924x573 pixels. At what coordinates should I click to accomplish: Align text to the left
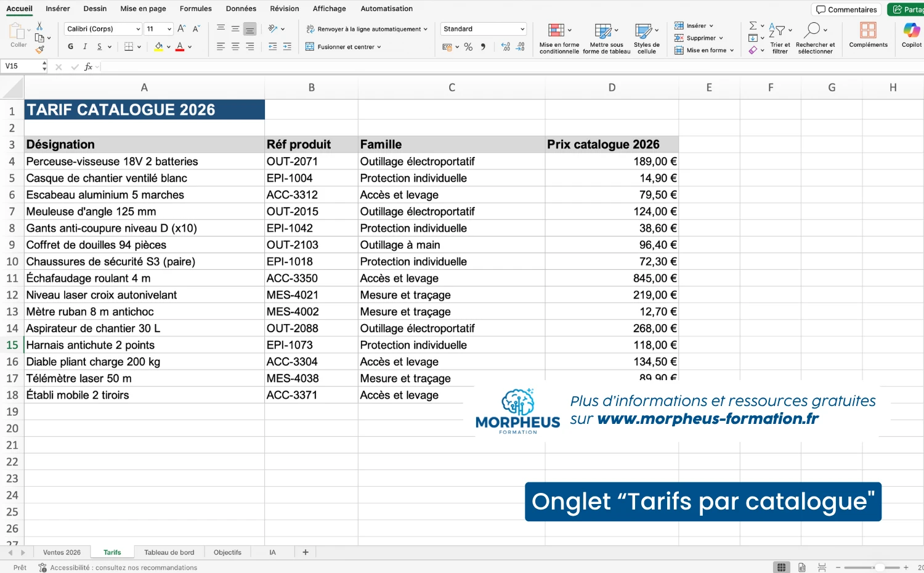tap(221, 47)
